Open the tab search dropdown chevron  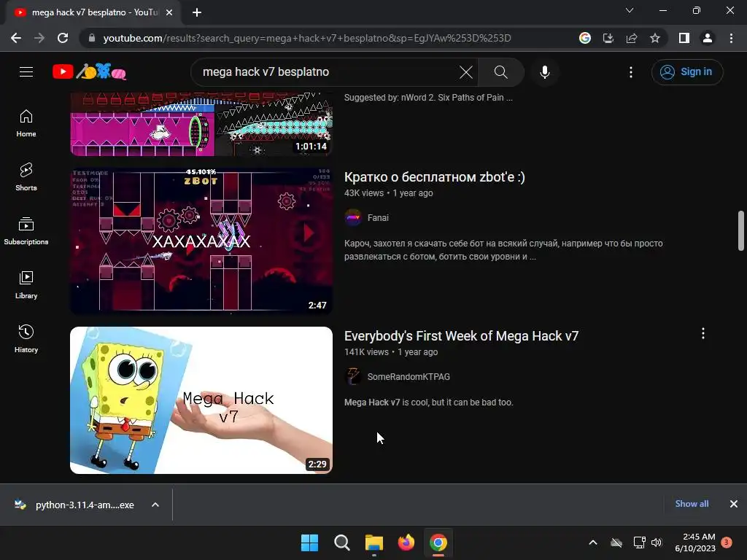[630, 10]
